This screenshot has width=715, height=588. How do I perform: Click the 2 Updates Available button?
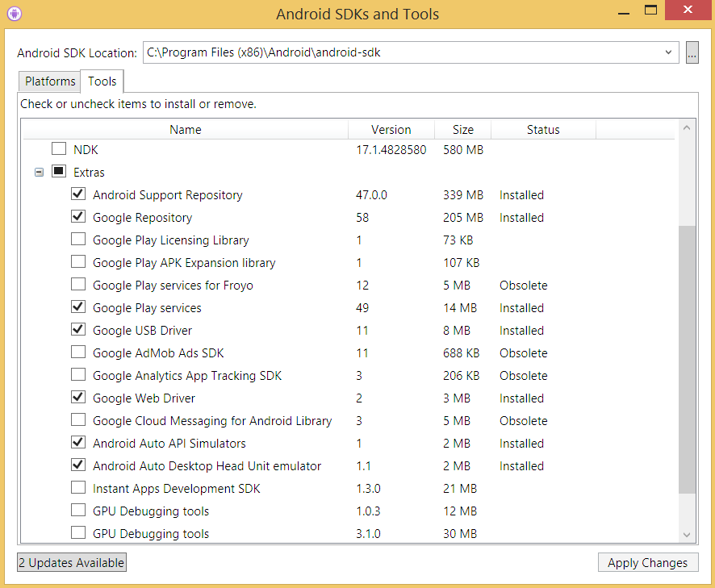point(72,563)
